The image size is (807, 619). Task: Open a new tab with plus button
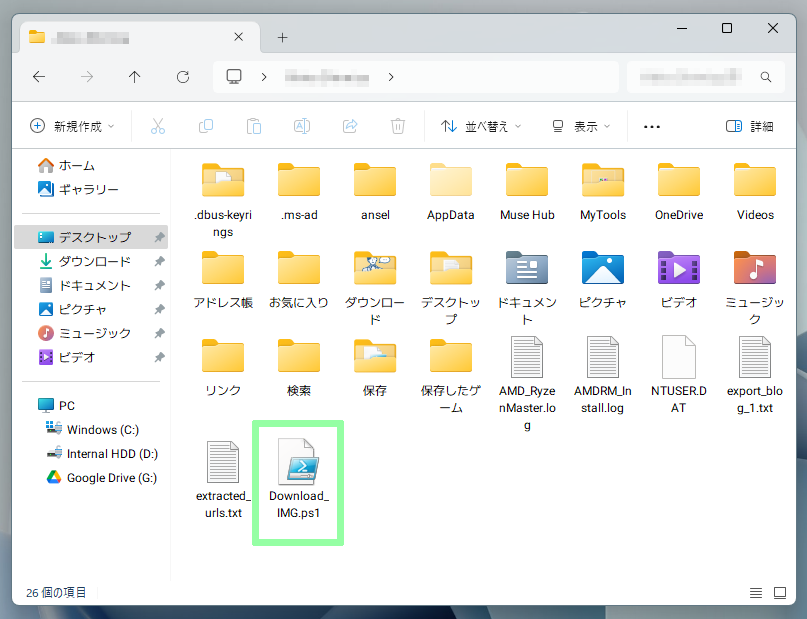coord(282,38)
